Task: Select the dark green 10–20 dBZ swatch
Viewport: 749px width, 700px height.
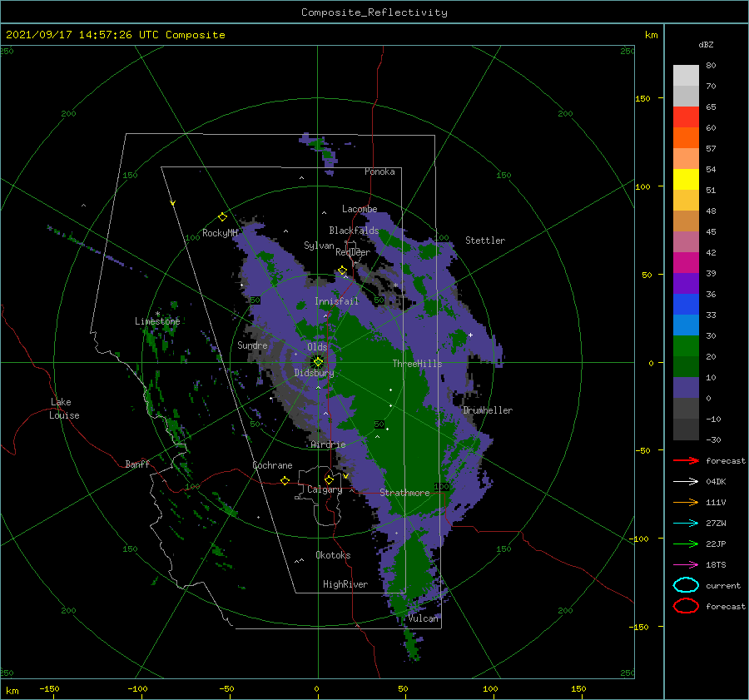Action: (x=686, y=367)
